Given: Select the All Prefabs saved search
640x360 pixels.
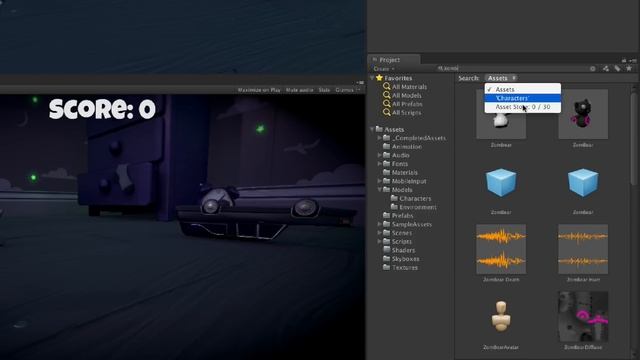Looking at the screenshot, I should click(407, 104).
